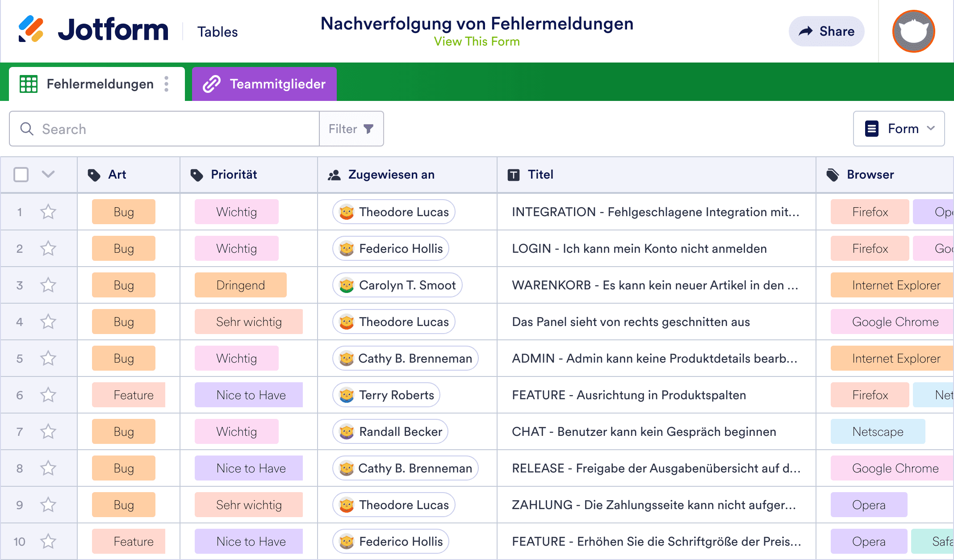Screen dimensions: 954x560
Task: Select the Fehlermeldungen tab
Action: click(100, 84)
